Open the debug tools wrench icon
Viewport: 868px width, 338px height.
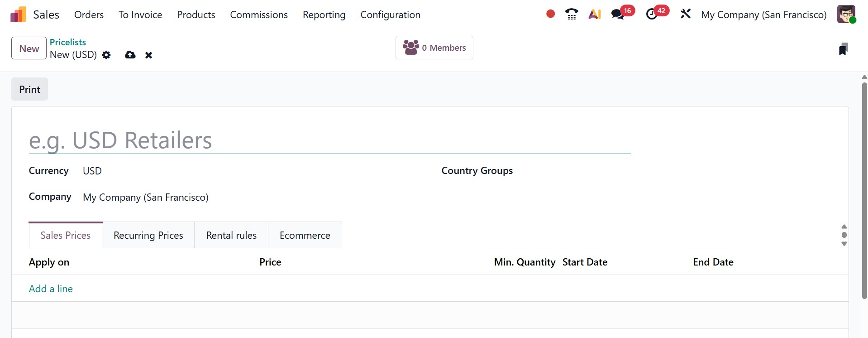coord(686,14)
